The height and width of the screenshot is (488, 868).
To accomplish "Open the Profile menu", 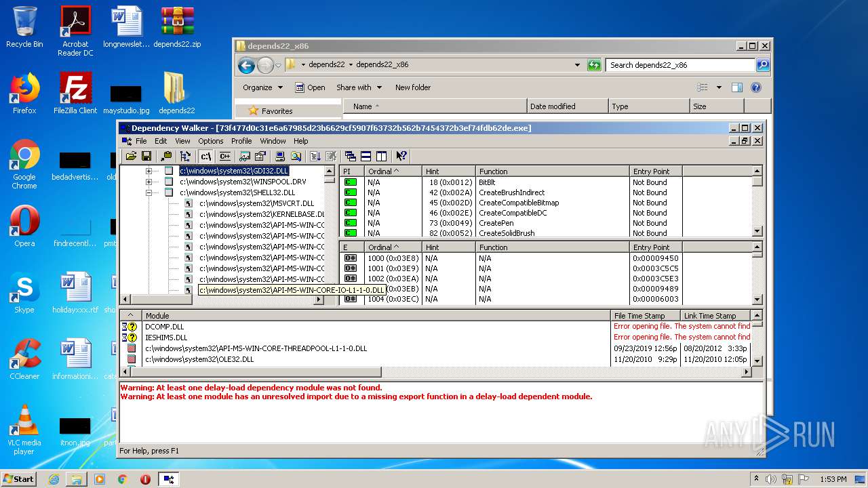I will tap(241, 141).
